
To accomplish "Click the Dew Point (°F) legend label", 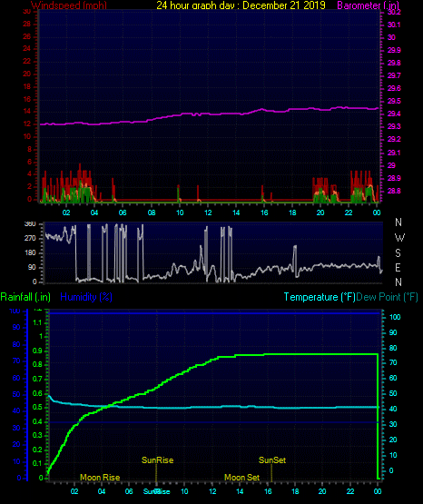I will coord(387,297).
